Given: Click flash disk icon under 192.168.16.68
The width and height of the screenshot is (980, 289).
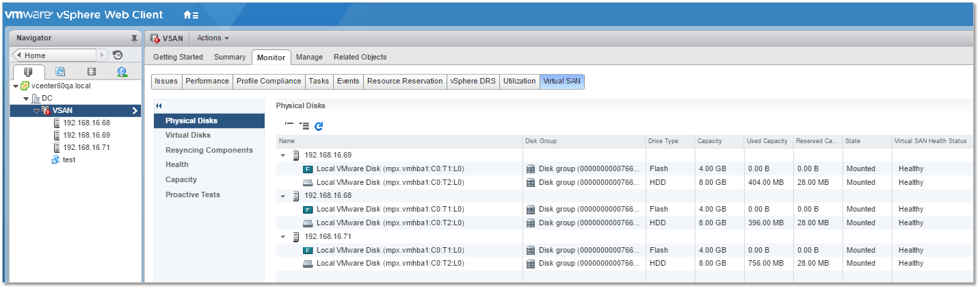Looking at the screenshot, I should click(x=308, y=209).
